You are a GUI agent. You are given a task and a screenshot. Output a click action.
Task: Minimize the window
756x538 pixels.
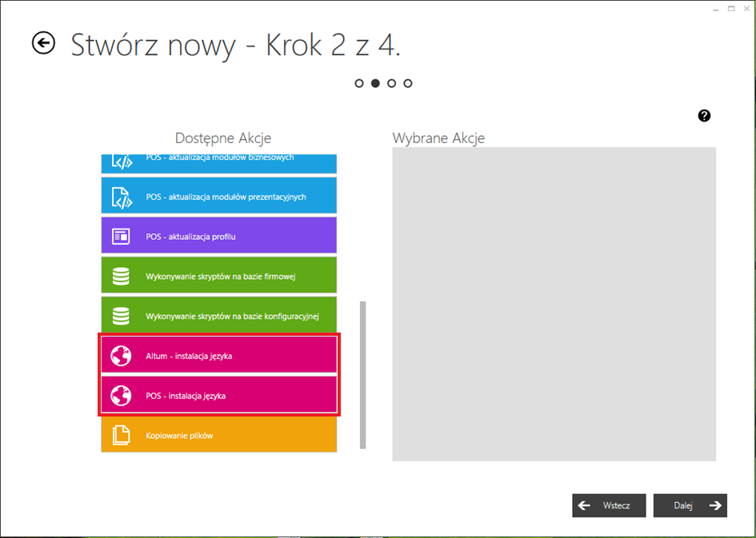[x=716, y=9]
